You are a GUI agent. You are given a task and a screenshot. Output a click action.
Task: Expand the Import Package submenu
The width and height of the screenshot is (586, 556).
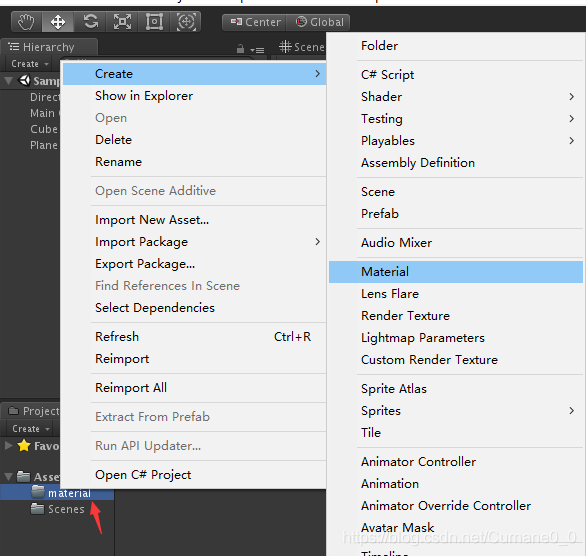pyautogui.click(x=194, y=242)
